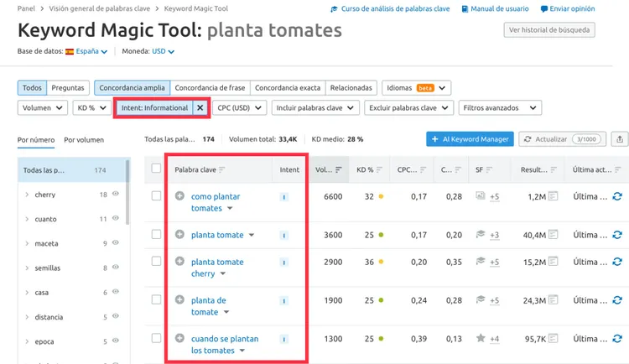The image size is (629, 364).
Task: Open the KD % filter dropdown
Action: pyautogui.click(x=91, y=107)
